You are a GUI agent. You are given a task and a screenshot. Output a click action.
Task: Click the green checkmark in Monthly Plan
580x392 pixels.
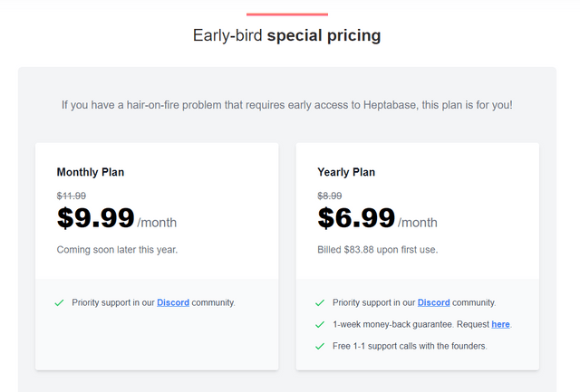pyautogui.click(x=59, y=303)
